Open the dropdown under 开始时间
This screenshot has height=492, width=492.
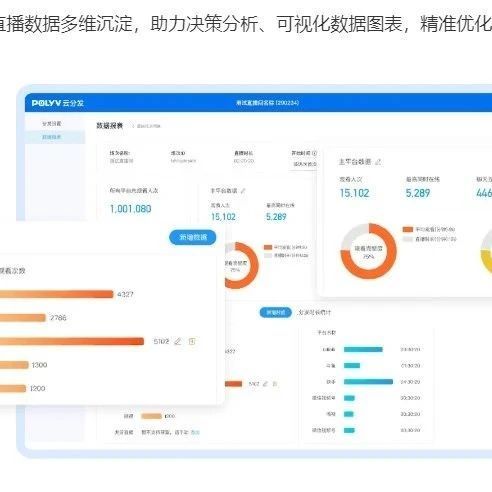point(304,164)
